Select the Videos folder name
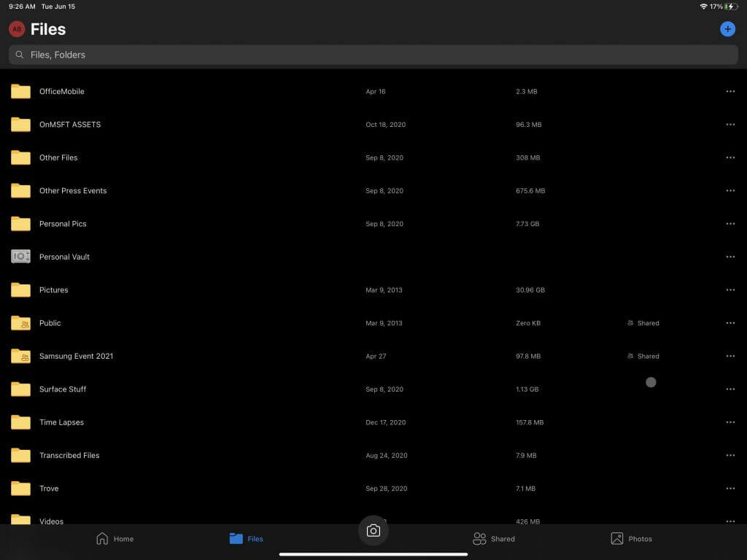This screenshot has height=560, width=747. (52, 521)
